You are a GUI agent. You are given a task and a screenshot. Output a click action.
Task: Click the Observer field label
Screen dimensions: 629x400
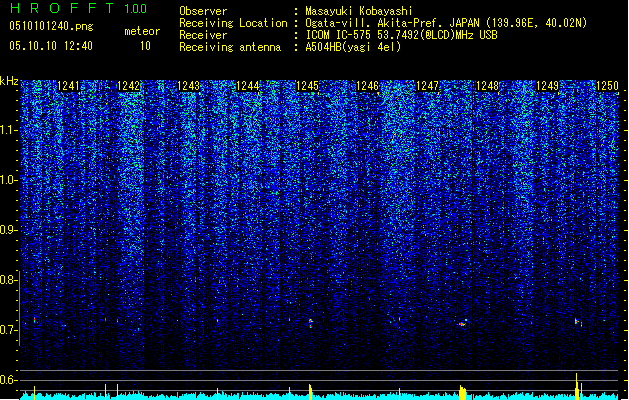[x=203, y=11]
